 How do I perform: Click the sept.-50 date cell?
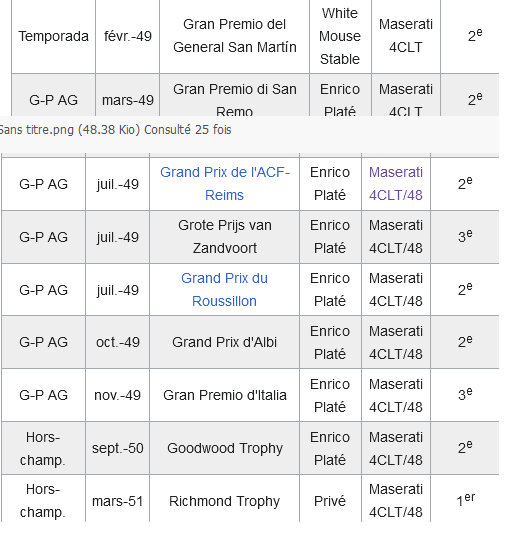pyautogui.click(x=118, y=448)
